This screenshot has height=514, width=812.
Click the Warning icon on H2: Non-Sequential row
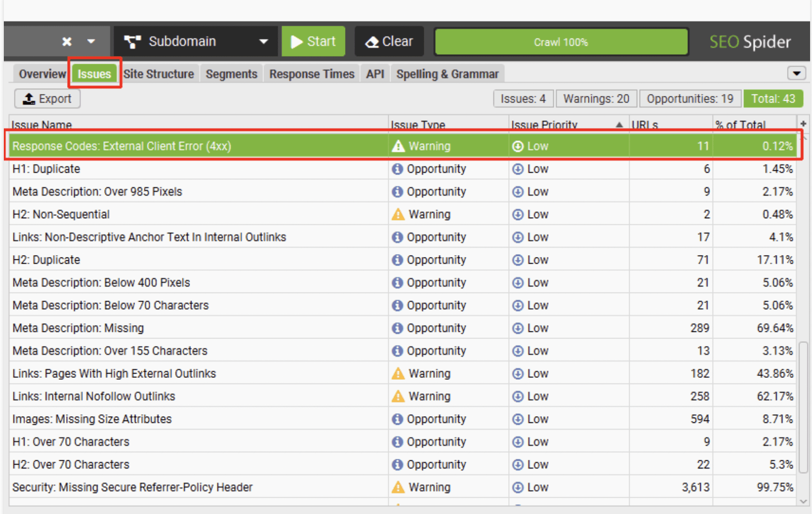point(397,214)
